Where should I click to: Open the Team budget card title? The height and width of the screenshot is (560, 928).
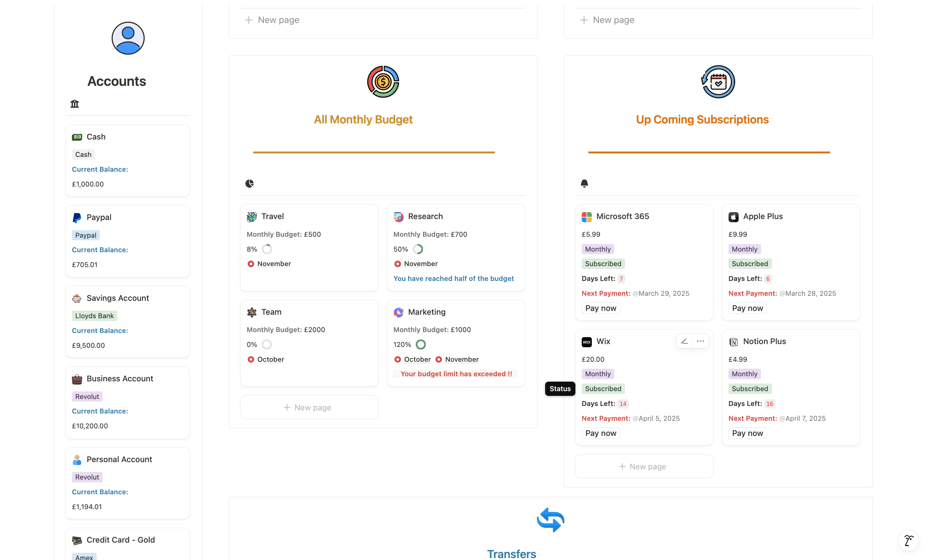tap(271, 312)
